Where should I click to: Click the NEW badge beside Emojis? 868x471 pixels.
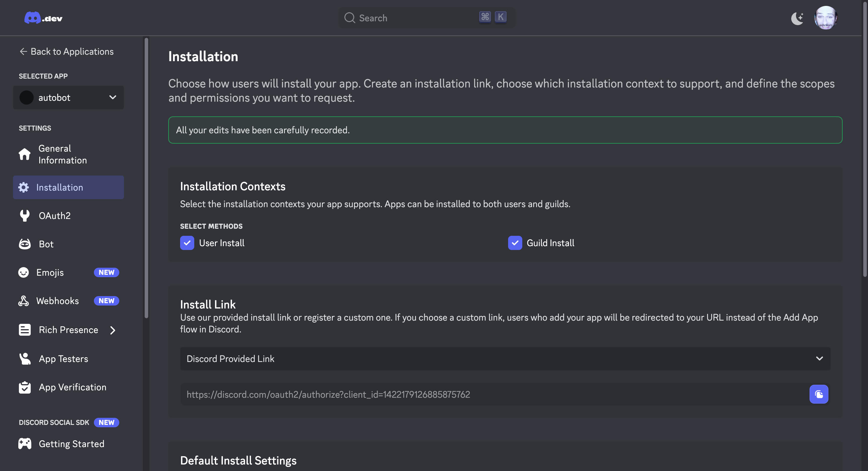click(107, 272)
